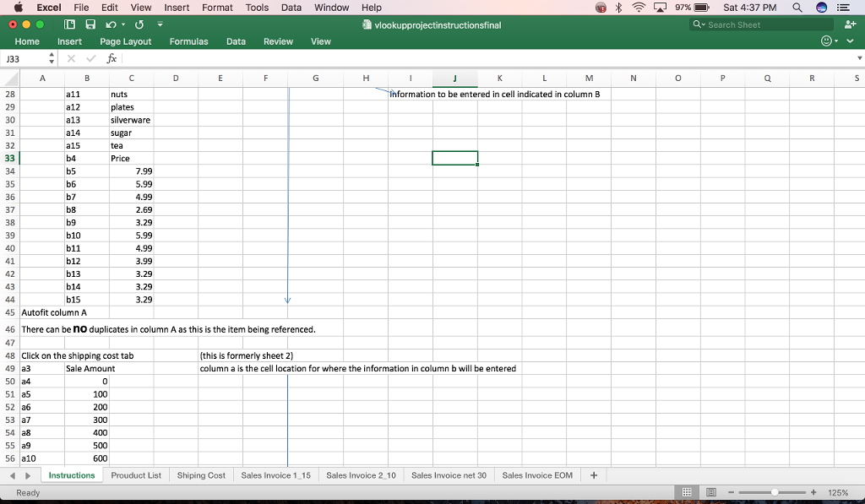Zoom in with the plus button
The image size is (865, 504).
(x=813, y=492)
